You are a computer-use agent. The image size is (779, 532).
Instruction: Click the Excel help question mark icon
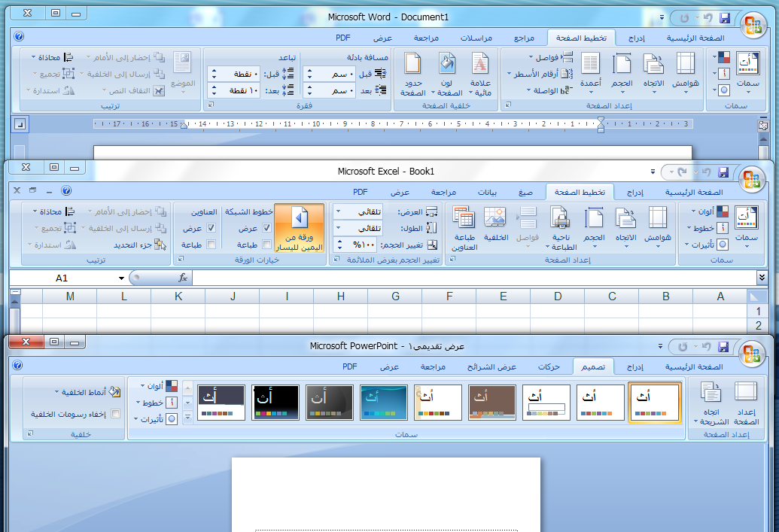pyautogui.click(x=66, y=190)
